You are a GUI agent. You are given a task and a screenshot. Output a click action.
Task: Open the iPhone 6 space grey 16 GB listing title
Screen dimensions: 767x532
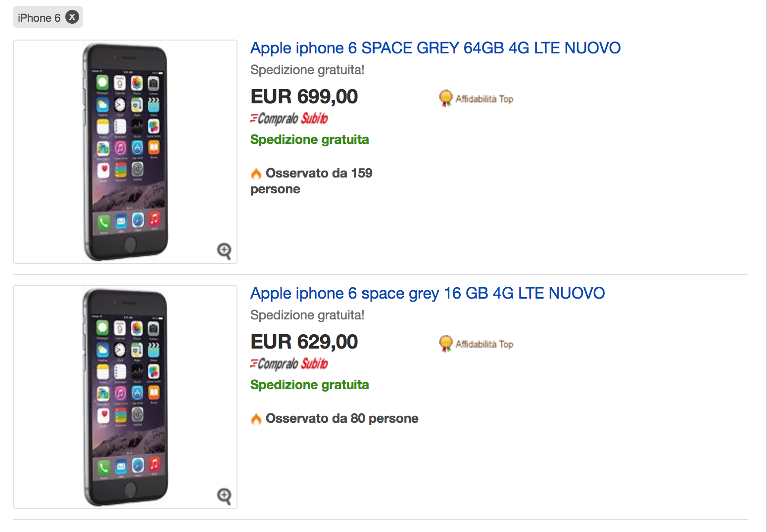click(x=427, y=293)
